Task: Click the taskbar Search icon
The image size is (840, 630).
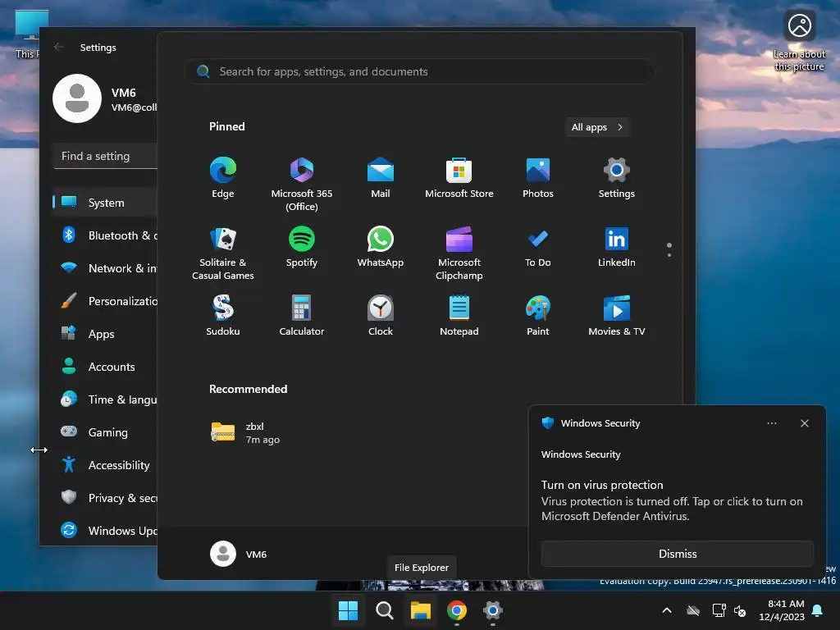Action: pos(384,610)
